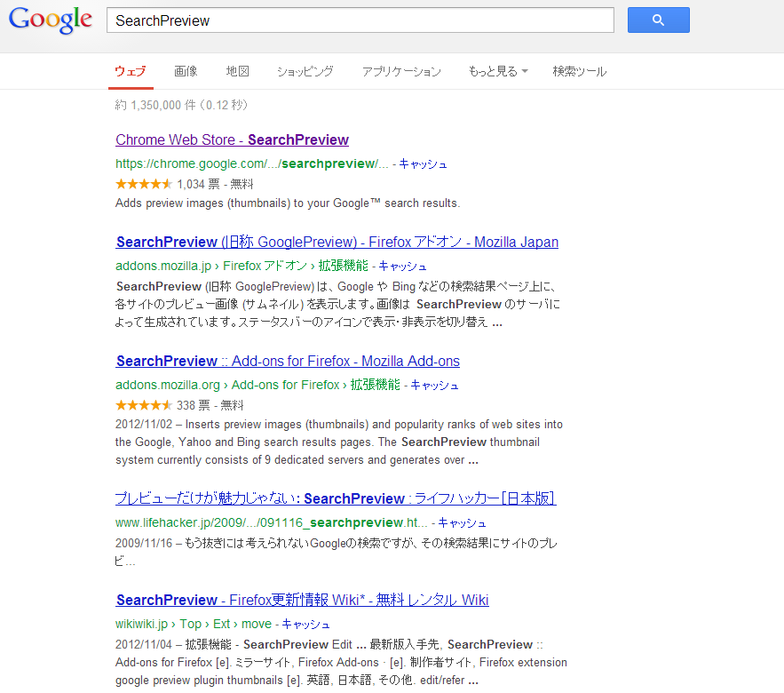Click addons.mozilla.jp green URL text

(163, 266)
